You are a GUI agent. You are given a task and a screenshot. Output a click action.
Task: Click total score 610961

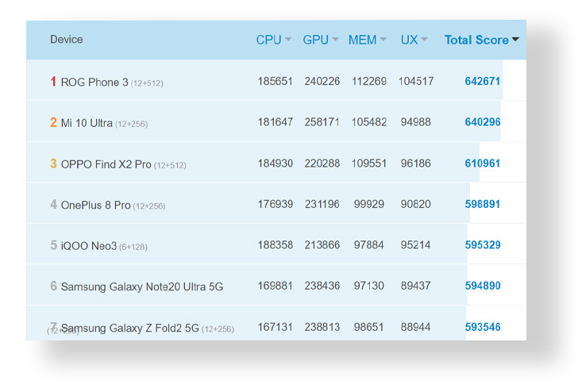click(483, 163)
